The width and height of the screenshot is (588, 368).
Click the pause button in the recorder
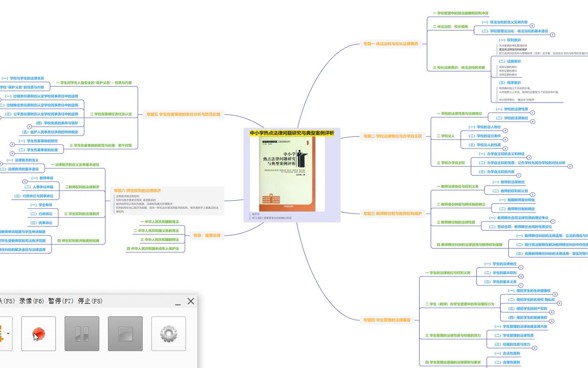pos(82,334)
